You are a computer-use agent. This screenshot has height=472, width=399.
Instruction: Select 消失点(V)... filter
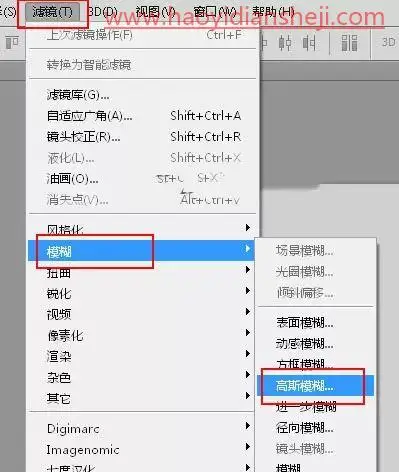pos(143,200)
